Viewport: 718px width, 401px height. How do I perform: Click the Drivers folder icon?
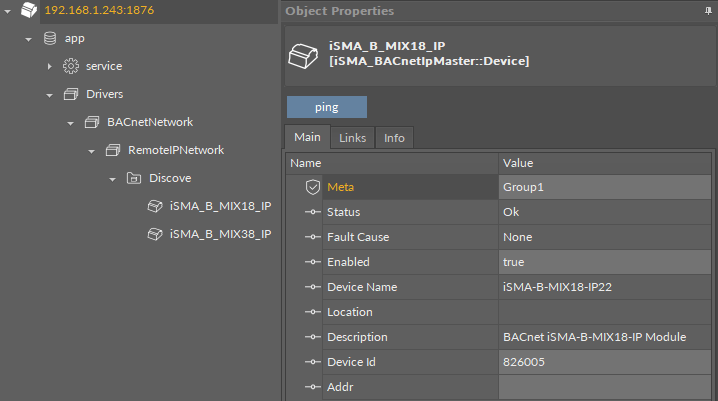click(71, 94)
